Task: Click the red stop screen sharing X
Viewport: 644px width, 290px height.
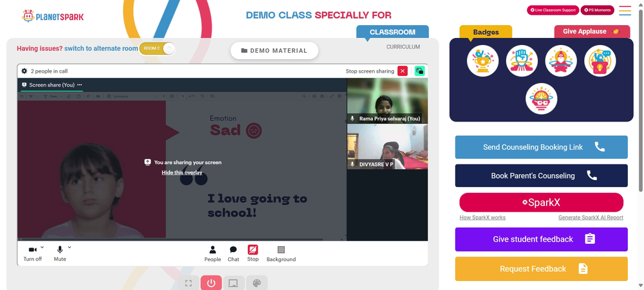Action: coord(402,71)
